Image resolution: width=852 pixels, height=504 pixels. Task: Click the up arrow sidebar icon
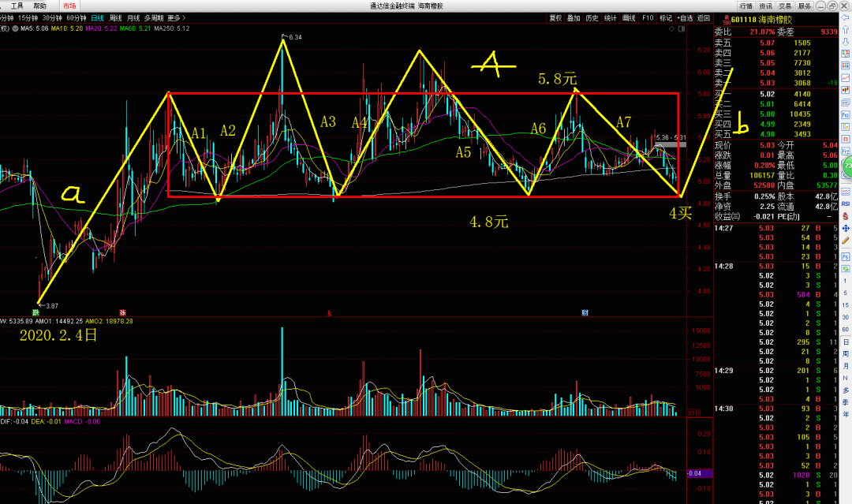coord(846,30)
